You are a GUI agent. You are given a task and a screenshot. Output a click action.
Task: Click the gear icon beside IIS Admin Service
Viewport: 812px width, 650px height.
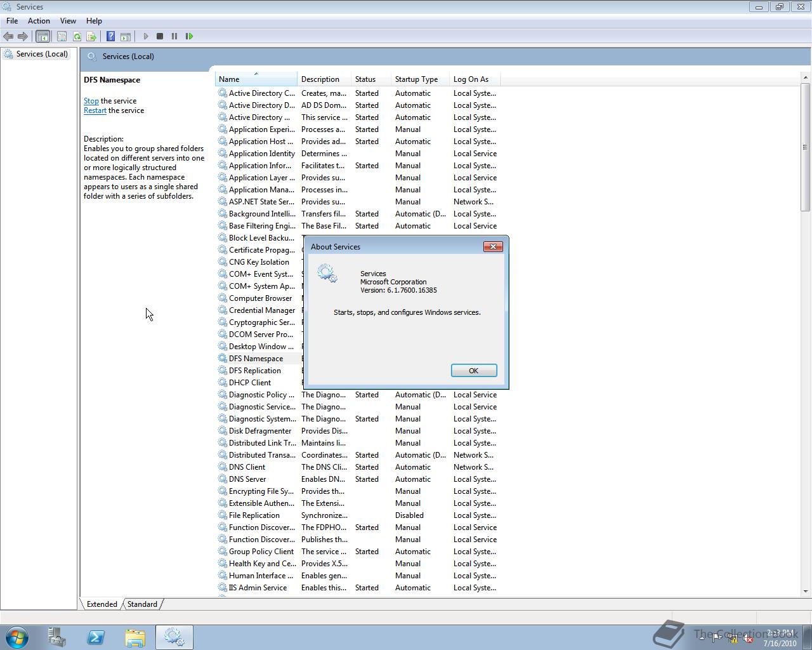click(223, 588)
